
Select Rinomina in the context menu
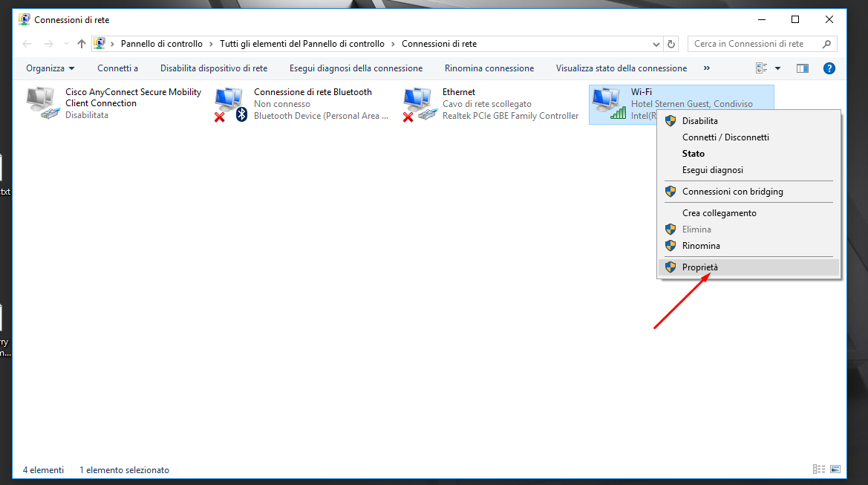click(x=749, y=246)
